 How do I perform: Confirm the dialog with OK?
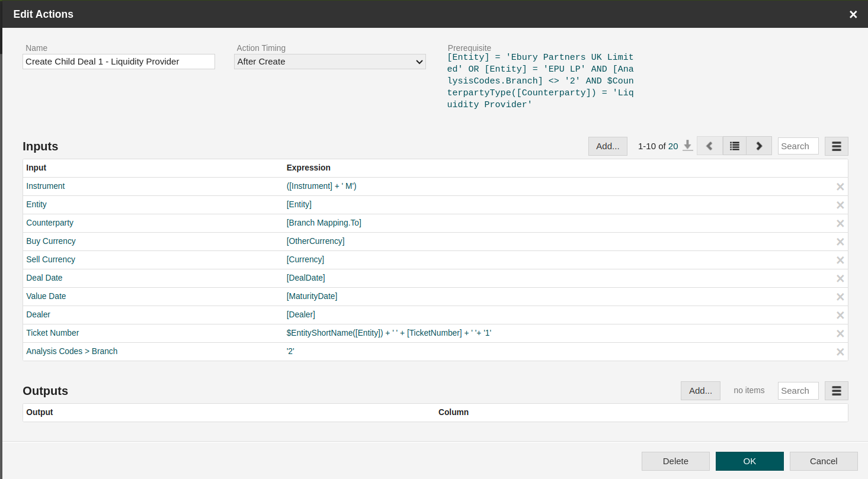[750, 461]
